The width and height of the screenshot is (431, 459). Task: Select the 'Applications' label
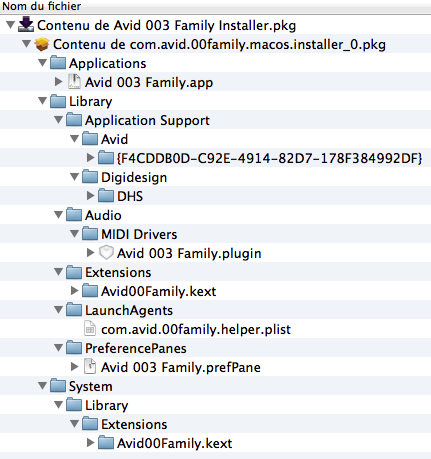(x=107, y=63)
